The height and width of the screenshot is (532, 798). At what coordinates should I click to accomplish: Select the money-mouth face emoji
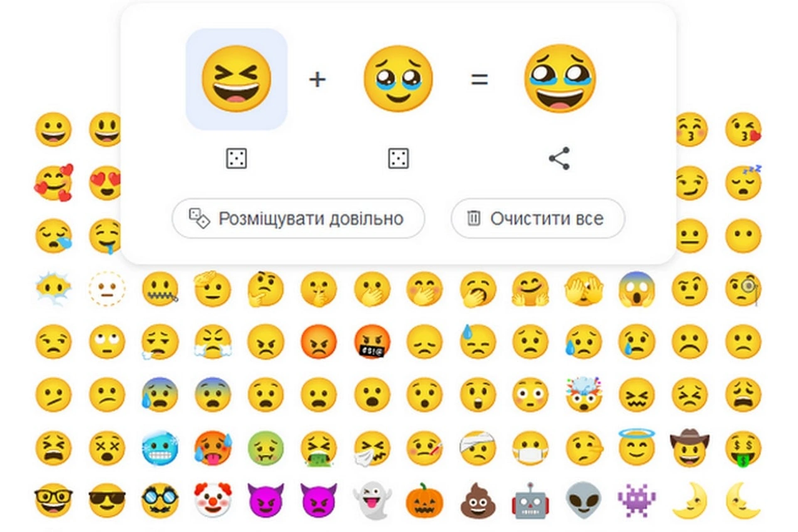743,448
